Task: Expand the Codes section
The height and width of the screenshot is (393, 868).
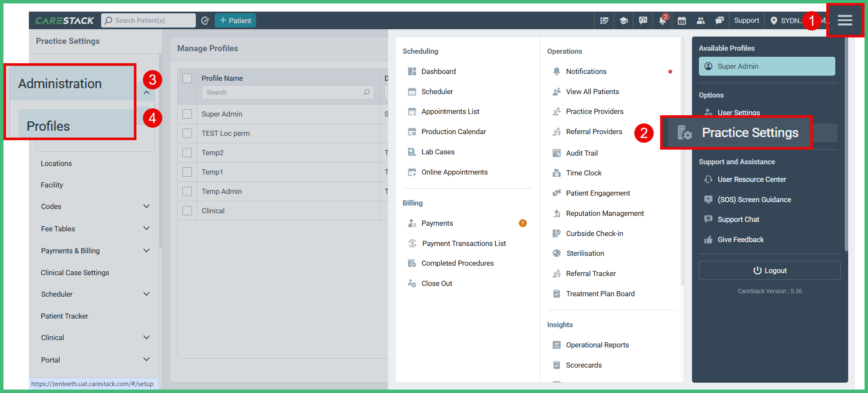Action: (146, 206)
